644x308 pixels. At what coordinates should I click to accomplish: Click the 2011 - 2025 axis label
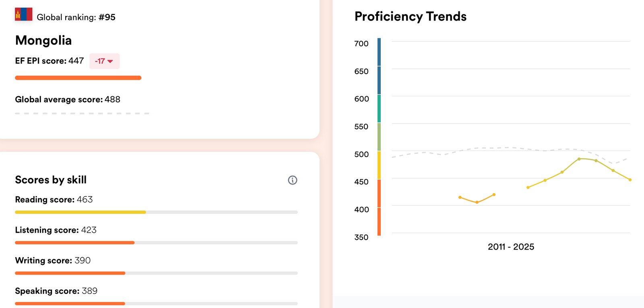[x=511, y=247]
